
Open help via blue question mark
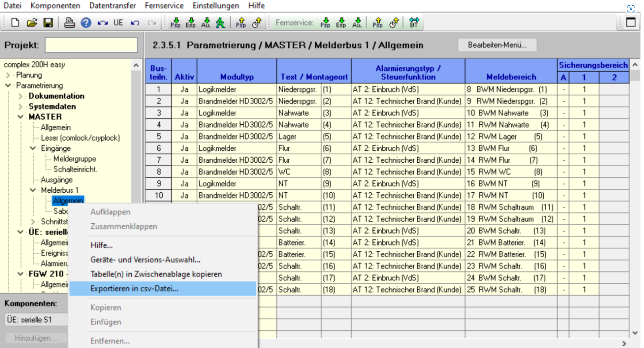click(86, 23)
